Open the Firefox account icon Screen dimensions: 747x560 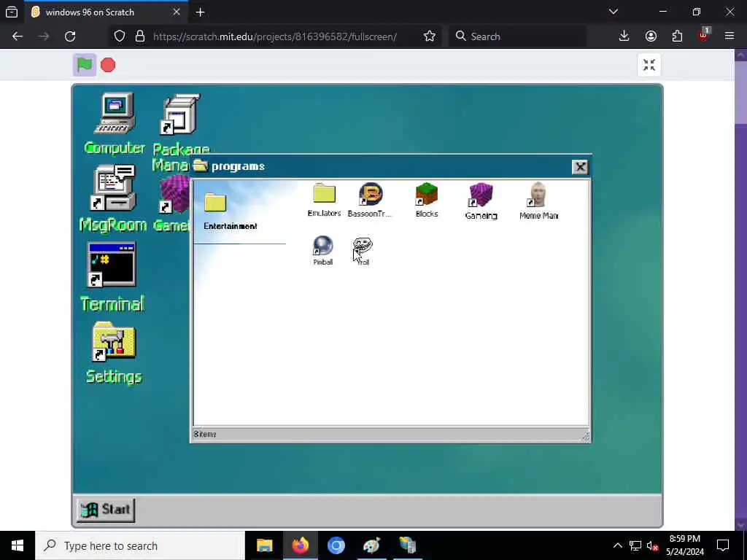coord(651,36)
